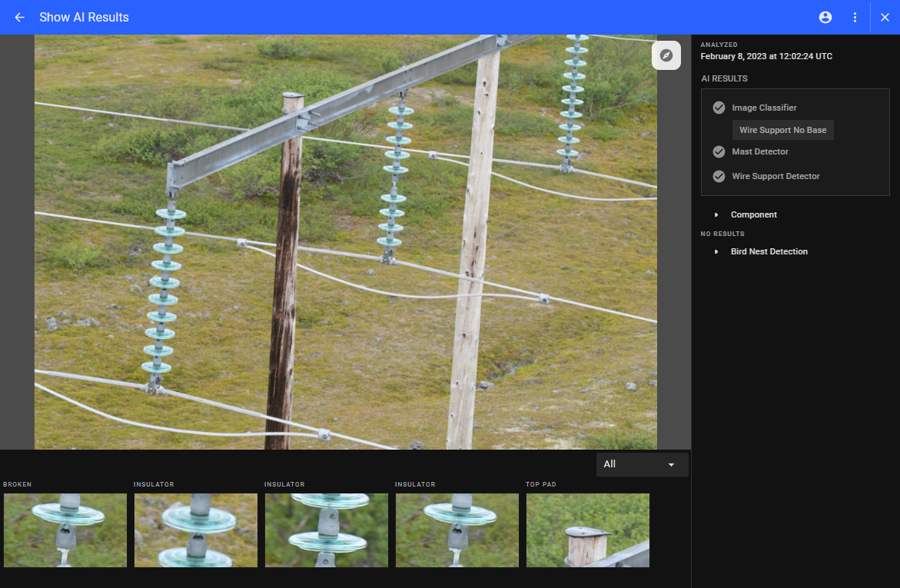Open the user account icon
The height and width of the screenshot is (588, 900).
825,18
